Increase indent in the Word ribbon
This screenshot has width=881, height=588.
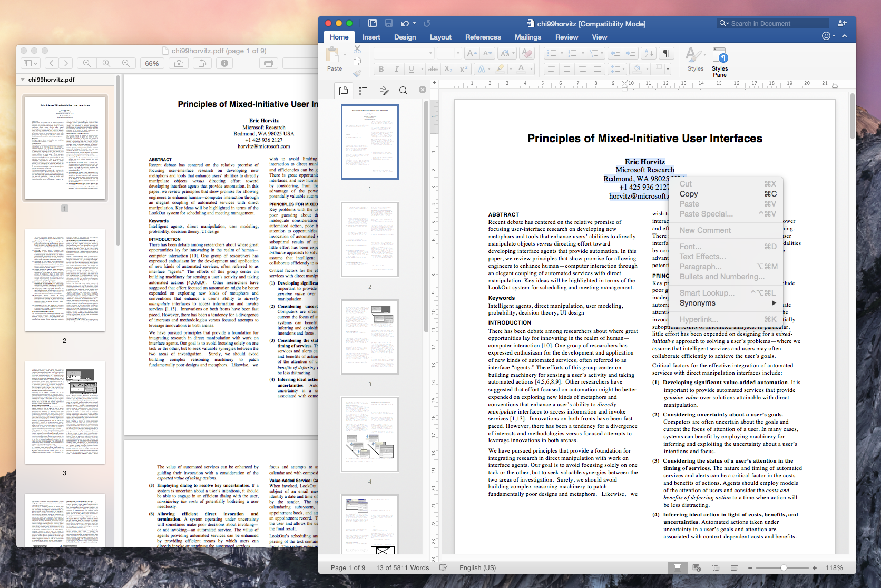[630, 53]
